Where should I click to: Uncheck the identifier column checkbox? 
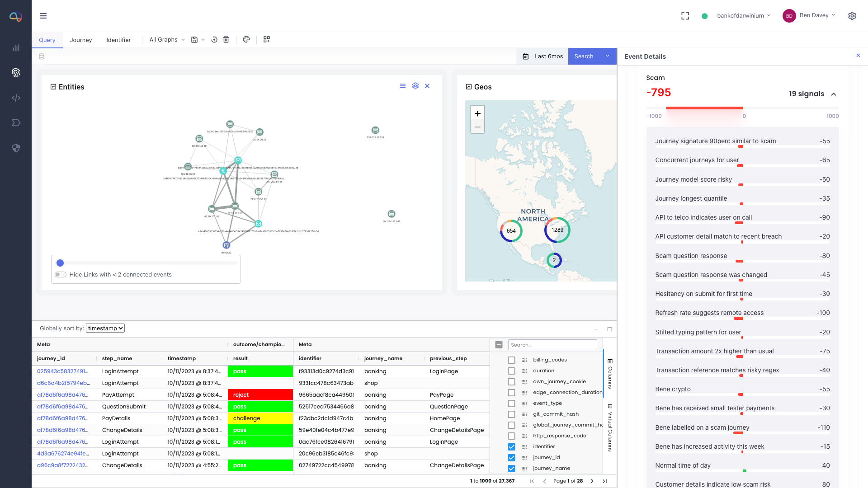coord(511,447)
